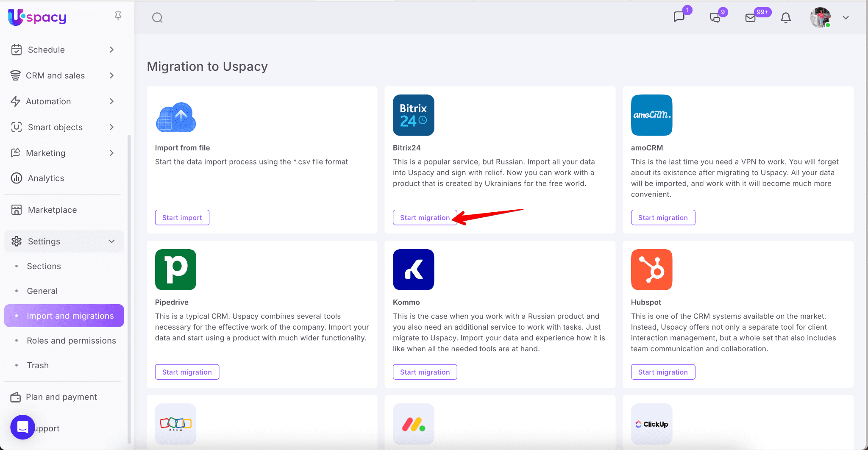Open group conversations icon with badge 9
This screenshot has width=868, height=450.
pos(715,17)
